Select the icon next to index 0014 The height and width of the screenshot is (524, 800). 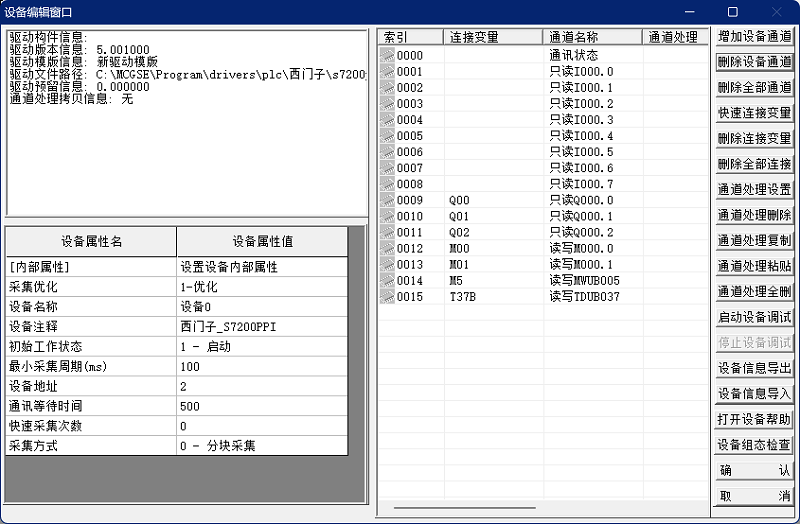387,280
